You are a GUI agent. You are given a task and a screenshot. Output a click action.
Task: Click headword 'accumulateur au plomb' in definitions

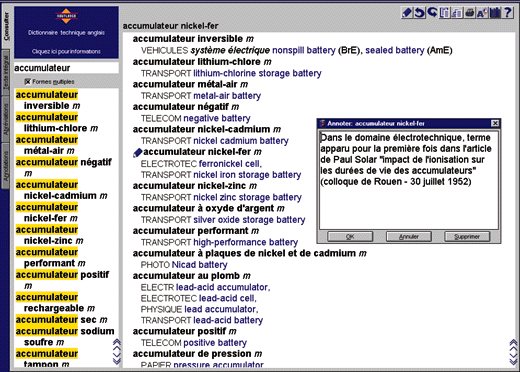pos(191,276)
